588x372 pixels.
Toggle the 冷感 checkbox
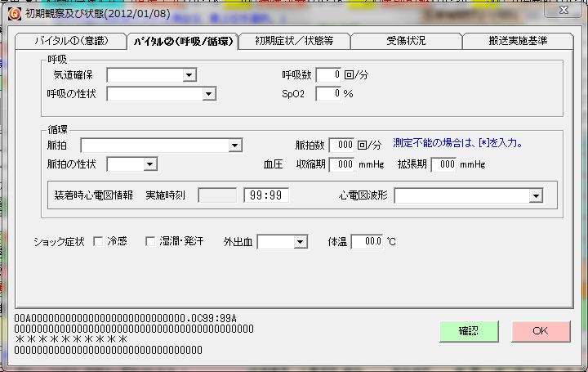click(98, 241)
